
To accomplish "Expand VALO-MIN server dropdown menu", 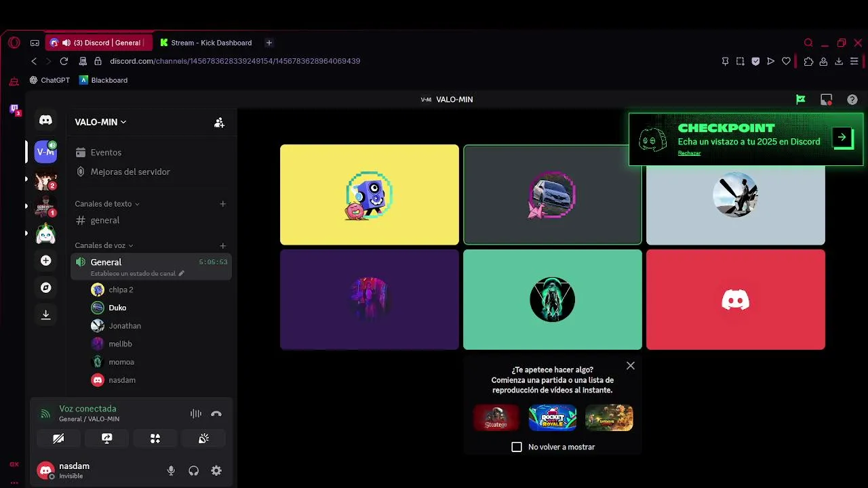I will [100, 122].
